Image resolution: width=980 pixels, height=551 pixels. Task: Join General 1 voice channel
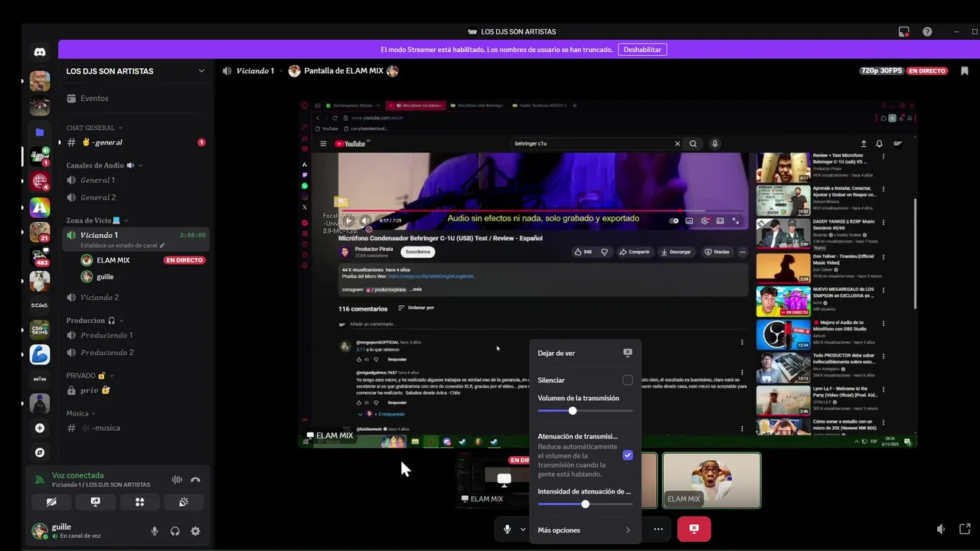pos(136,180)
